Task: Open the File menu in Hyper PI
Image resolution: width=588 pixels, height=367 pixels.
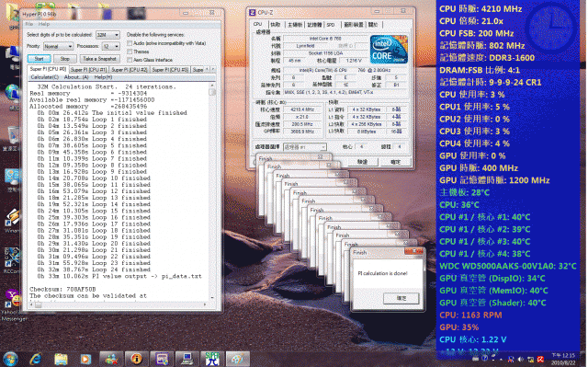Action: click(29, 24)
